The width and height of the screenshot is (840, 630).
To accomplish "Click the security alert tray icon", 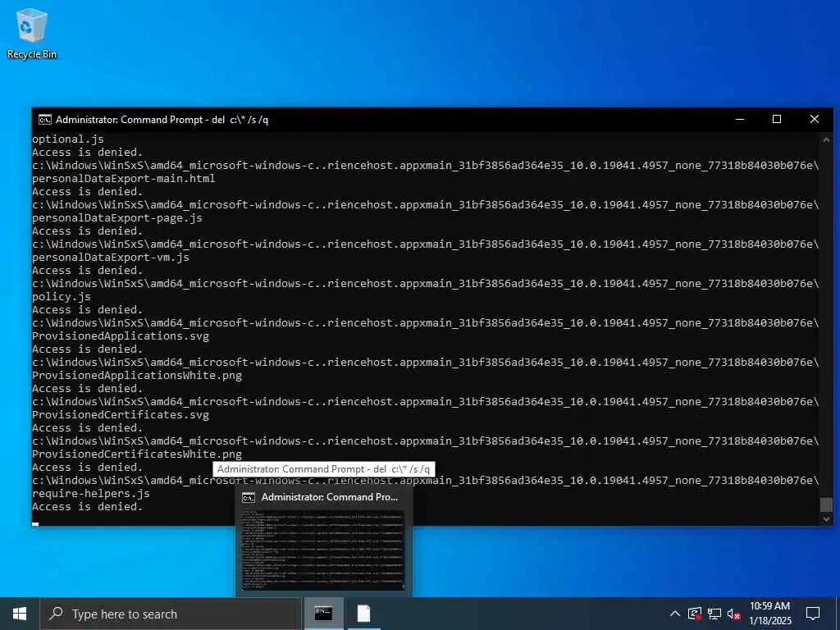I will (x=695, y=614).
